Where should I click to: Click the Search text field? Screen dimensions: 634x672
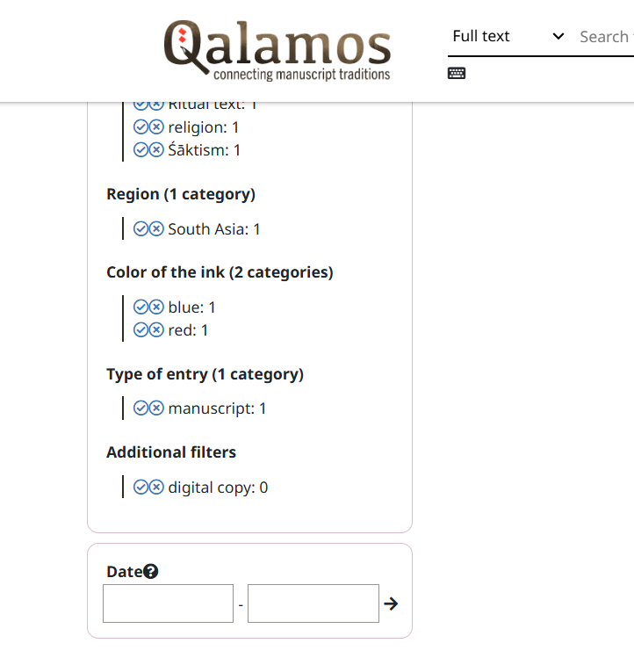tap(605, 37)
